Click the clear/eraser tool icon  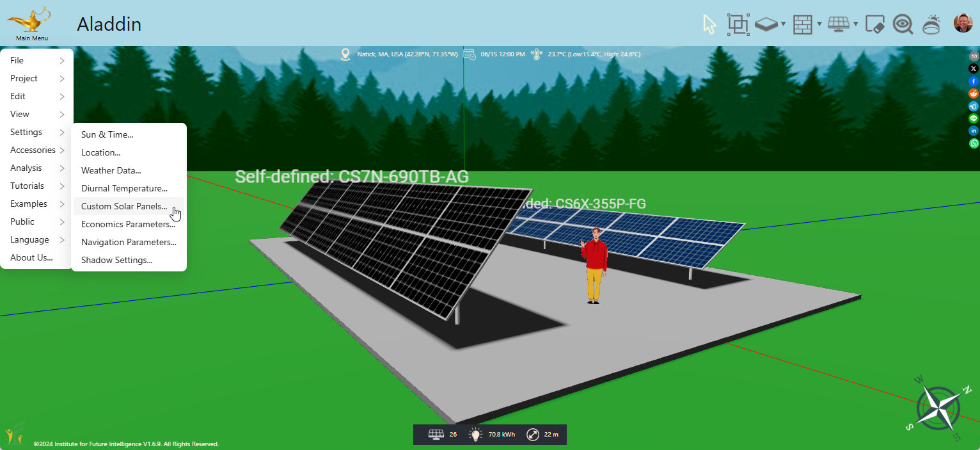pyautogui.click(x=874, y=24)
